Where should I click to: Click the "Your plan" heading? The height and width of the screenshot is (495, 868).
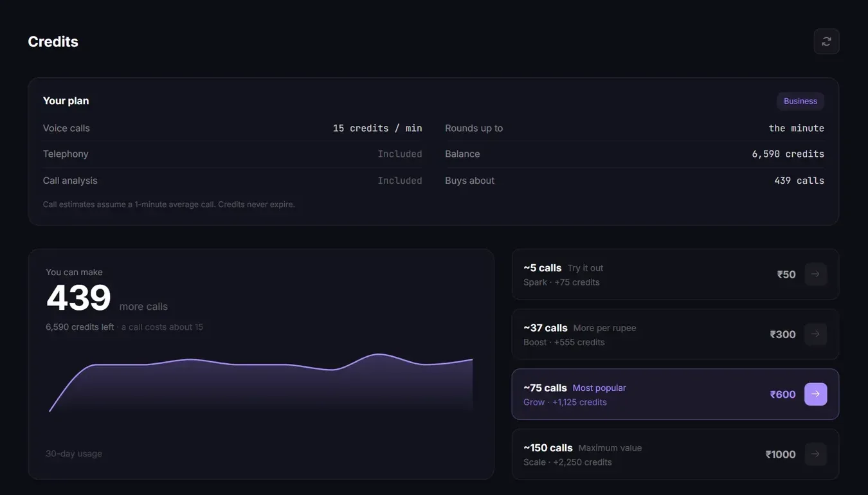click(x=66, y=101)
